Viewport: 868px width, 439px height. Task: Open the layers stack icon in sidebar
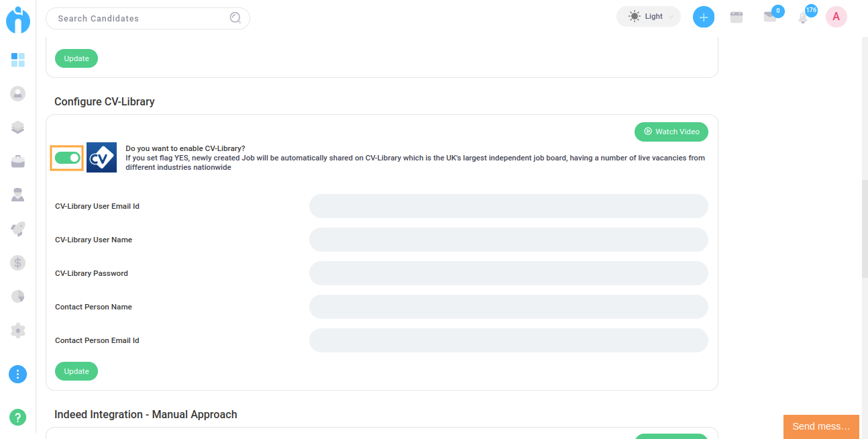18,128
